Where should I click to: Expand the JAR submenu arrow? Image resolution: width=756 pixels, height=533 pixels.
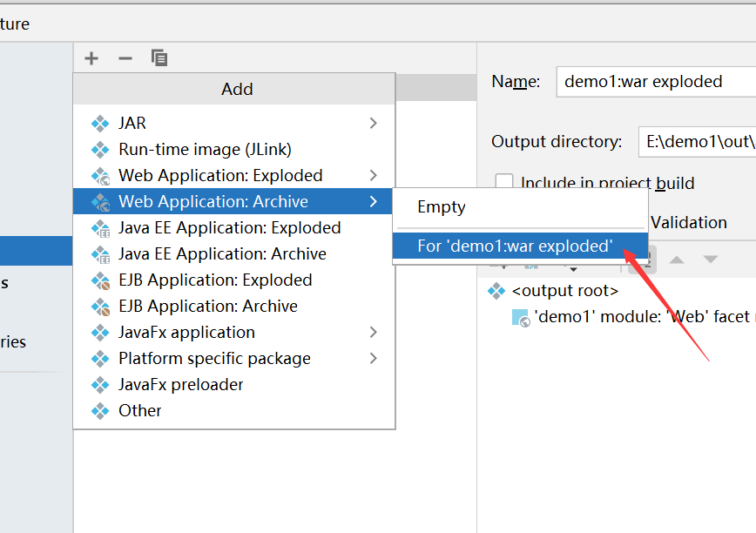[373, 124]
